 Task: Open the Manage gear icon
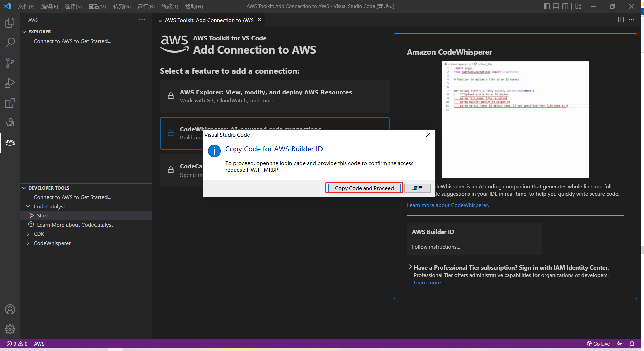10,329
